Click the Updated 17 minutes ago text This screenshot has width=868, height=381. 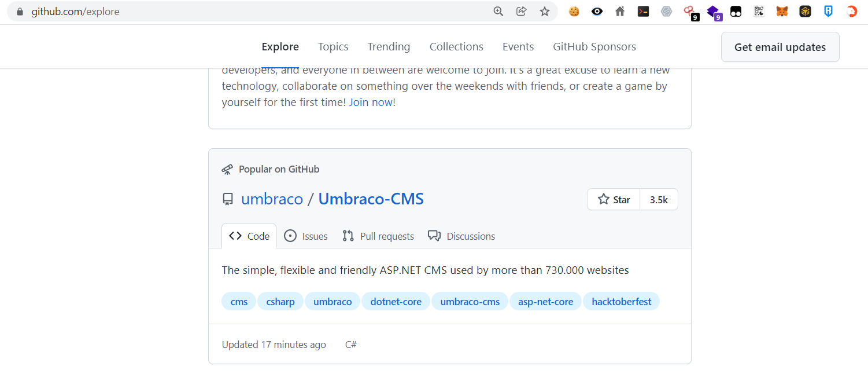point(274,345)
